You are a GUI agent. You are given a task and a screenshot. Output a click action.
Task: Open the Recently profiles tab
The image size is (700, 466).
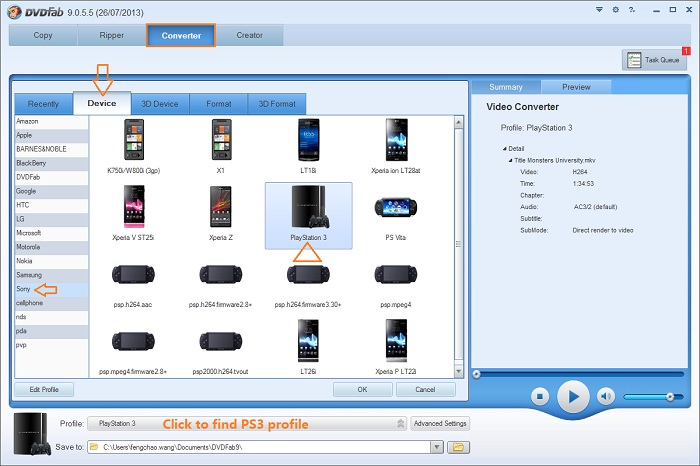pos(43,104)
